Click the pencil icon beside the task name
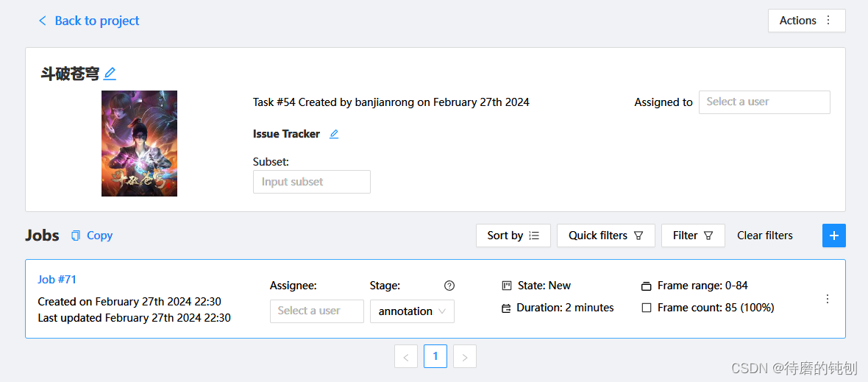Viewport: 868px width, 382px height. [110, 74]
